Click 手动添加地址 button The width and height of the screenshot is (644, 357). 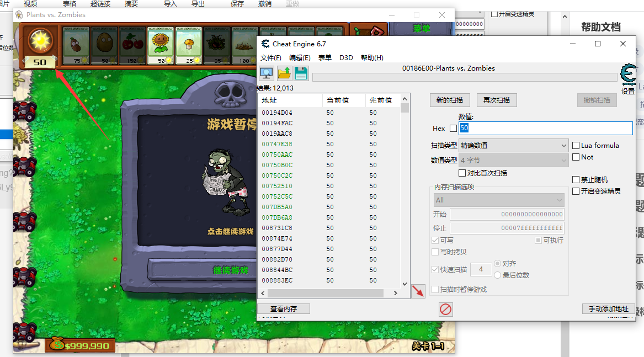[x=609, y=308]
